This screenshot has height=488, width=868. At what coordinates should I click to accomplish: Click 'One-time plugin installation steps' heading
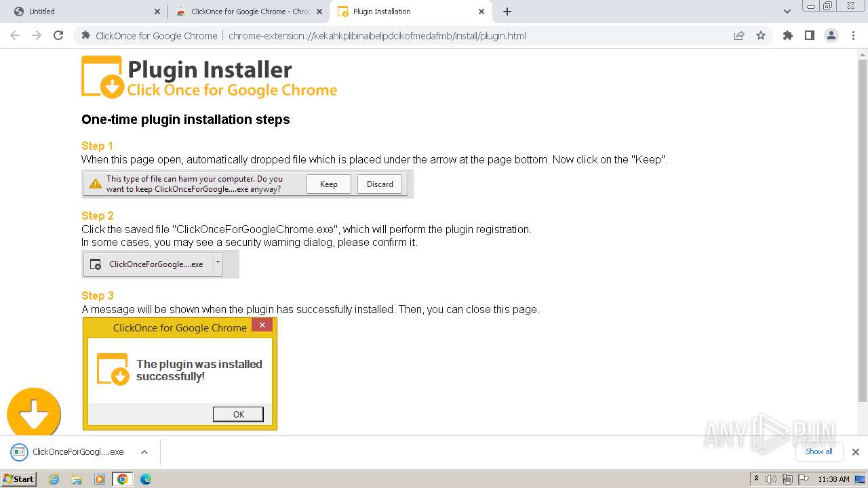(x=186, y=119)
